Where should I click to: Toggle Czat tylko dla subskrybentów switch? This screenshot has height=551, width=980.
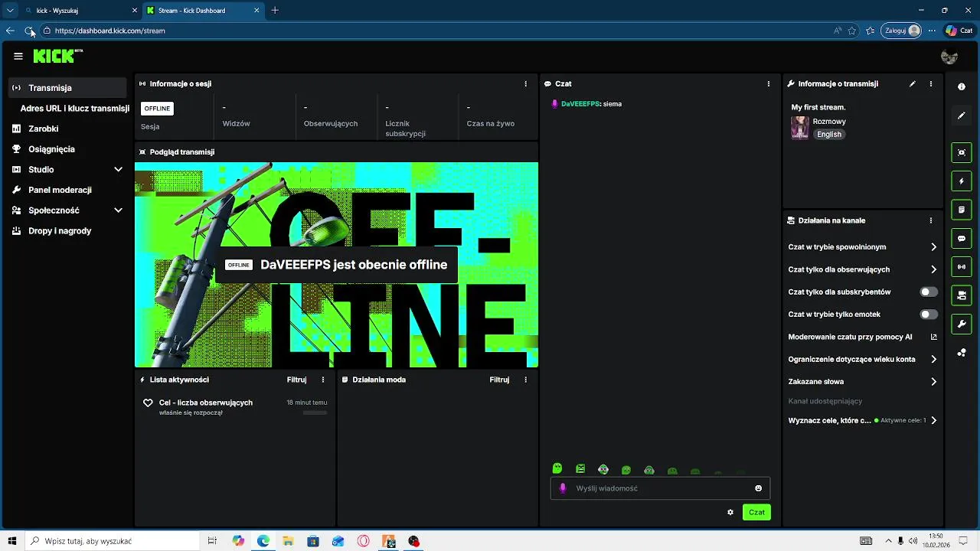[929, 292]
